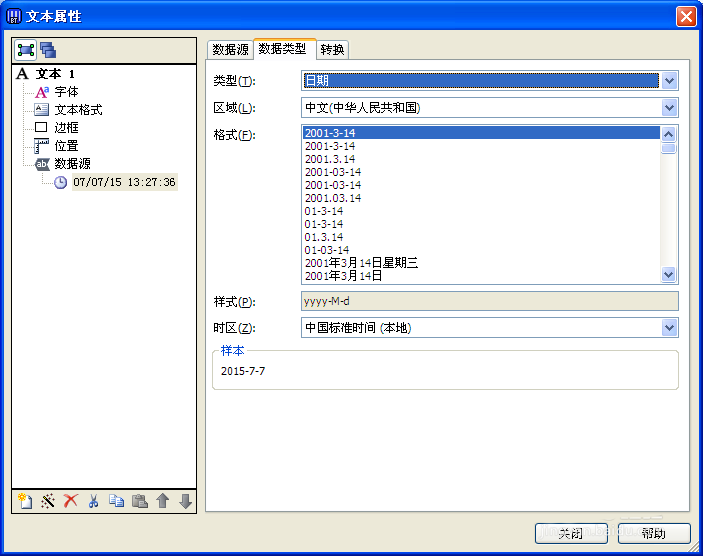This screenshot has width=703, height=556.
Task: Click the 样式 yyyy-M-d field
Action: pyautogui.click(x=490, y=301)
